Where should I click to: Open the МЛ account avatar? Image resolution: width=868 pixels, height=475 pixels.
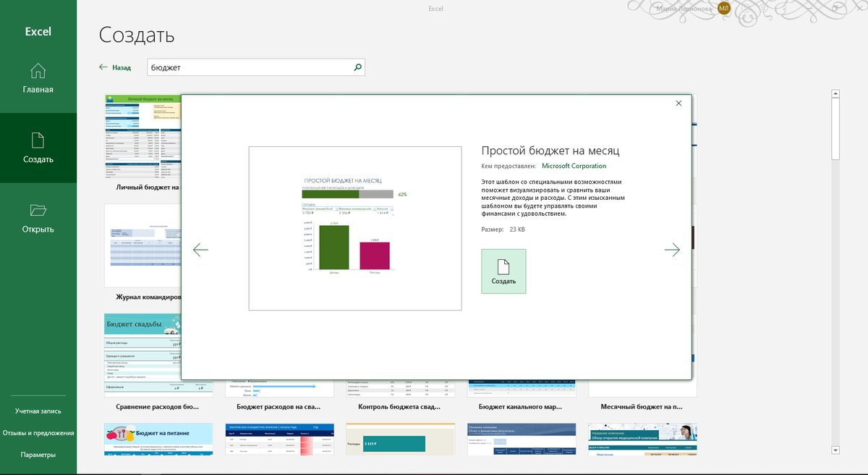(724, 8)
